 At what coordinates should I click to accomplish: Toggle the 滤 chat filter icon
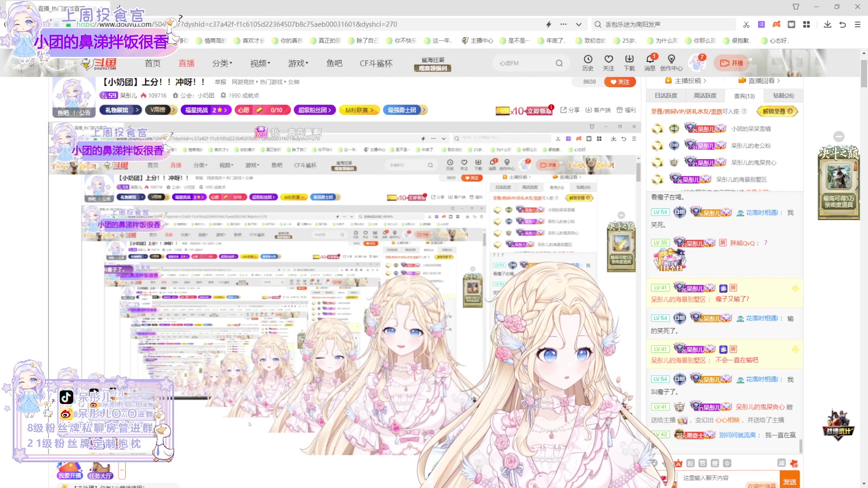tap(781, 463)
